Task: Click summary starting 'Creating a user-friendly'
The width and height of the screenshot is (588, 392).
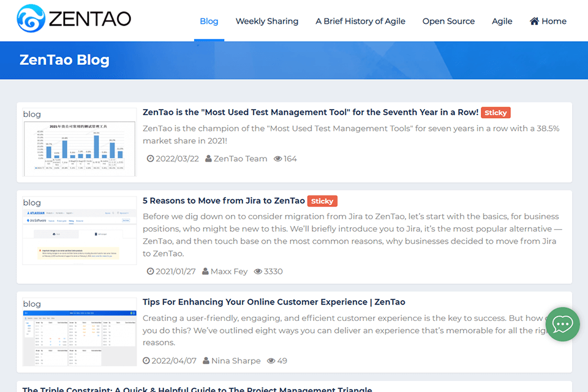Action: tap(345, 330)
